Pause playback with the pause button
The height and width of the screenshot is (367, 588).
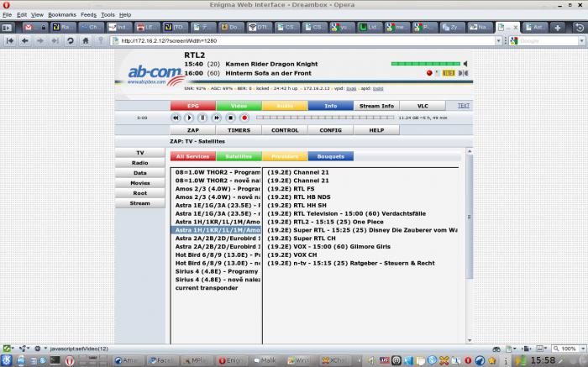coord(202,118)
